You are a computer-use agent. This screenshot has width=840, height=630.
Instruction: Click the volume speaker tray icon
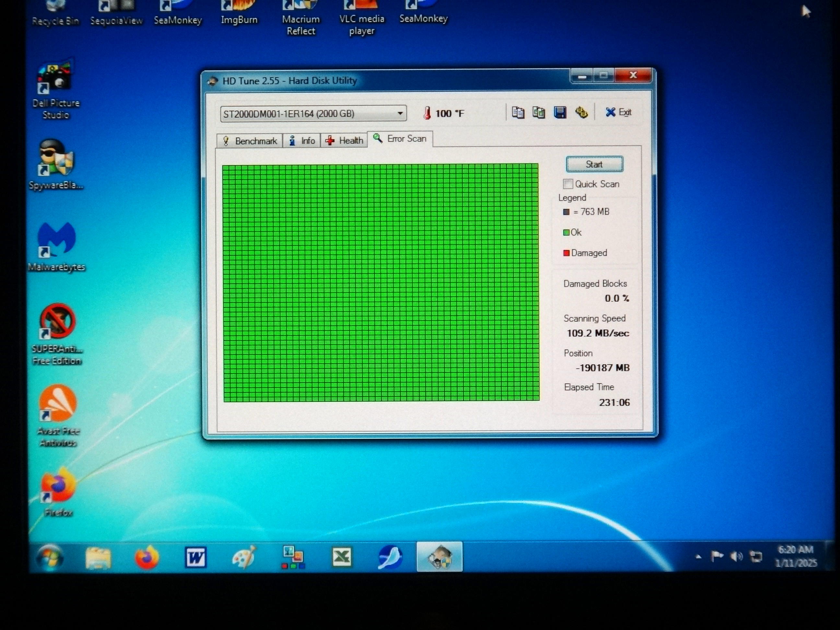736,557
